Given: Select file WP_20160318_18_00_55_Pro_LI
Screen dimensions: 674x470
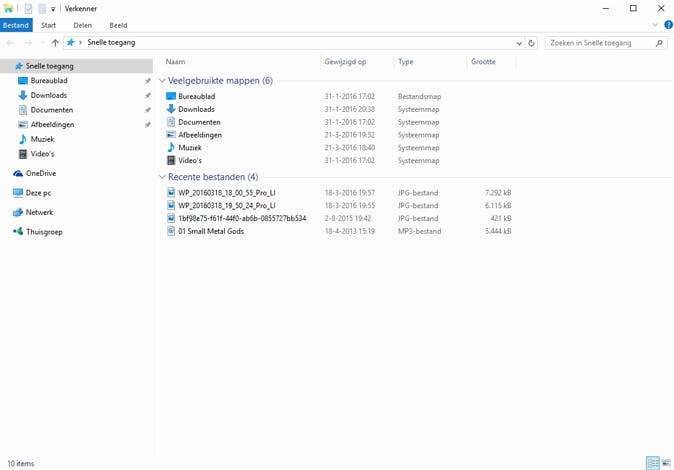Looking at the screenshot, I should coord(227,193).
